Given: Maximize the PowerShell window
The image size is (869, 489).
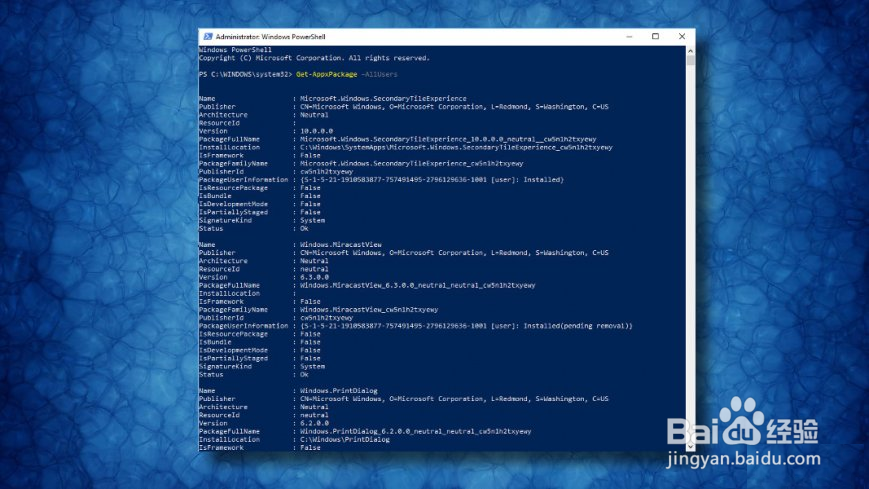Looking at the screenshot, I should click(x=656, y=37).
